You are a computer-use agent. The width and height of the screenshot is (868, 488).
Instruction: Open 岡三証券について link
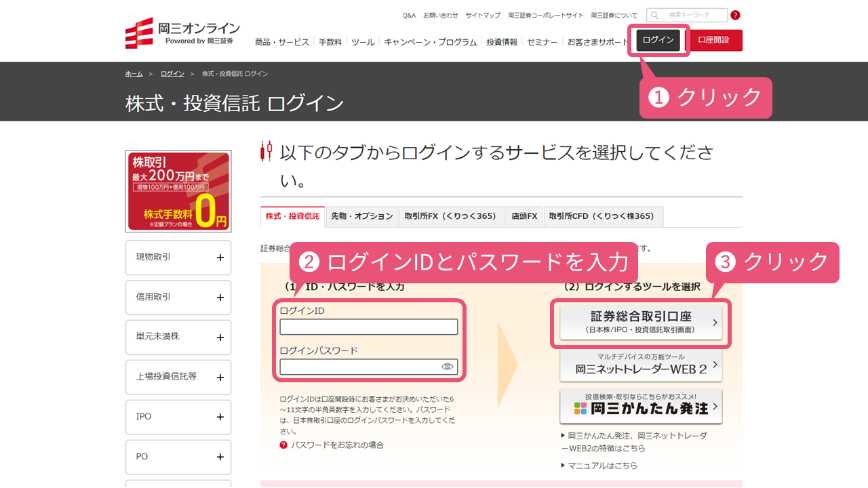coord(614,15)
